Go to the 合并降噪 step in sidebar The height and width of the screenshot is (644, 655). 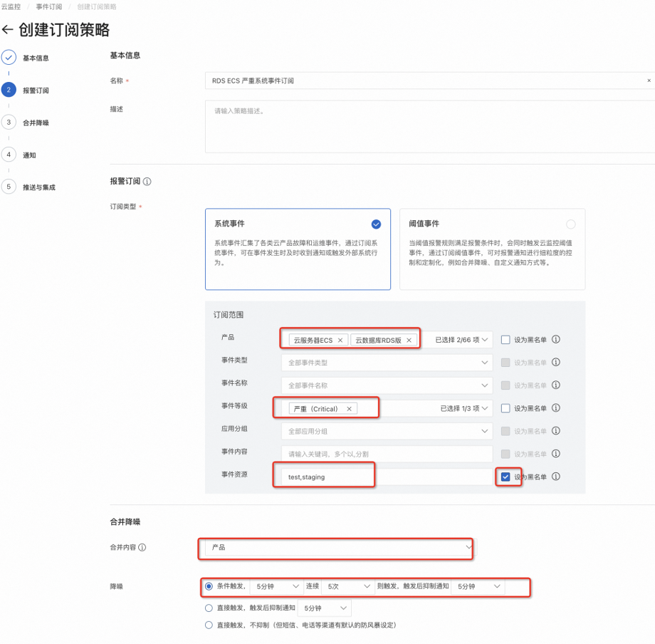pos(36,123)
